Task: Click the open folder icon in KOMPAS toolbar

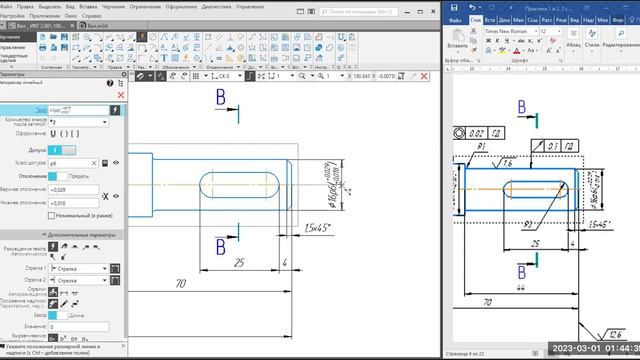Action: coord(53,37)
